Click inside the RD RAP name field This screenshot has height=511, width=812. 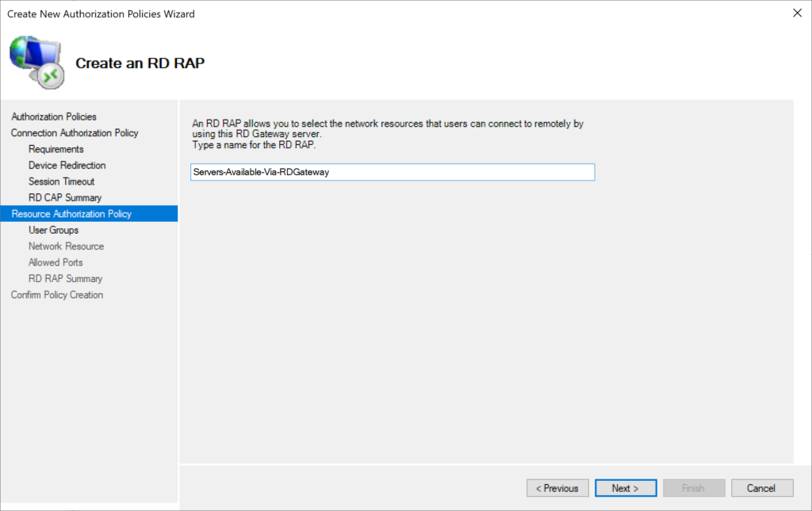click(x=392, y=172)
